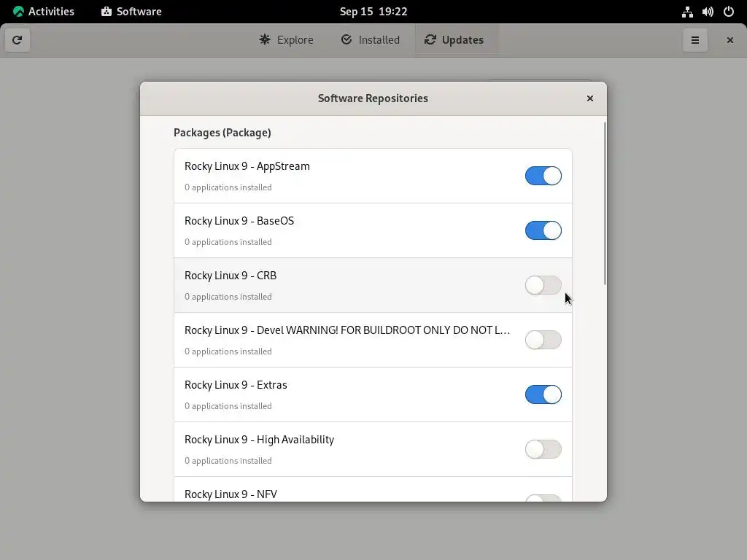Viewport: 747px width, 560px height.
Task: Enable the Rocky Linux 9 - High Availability repository
Action: click(x=543, y=449)
